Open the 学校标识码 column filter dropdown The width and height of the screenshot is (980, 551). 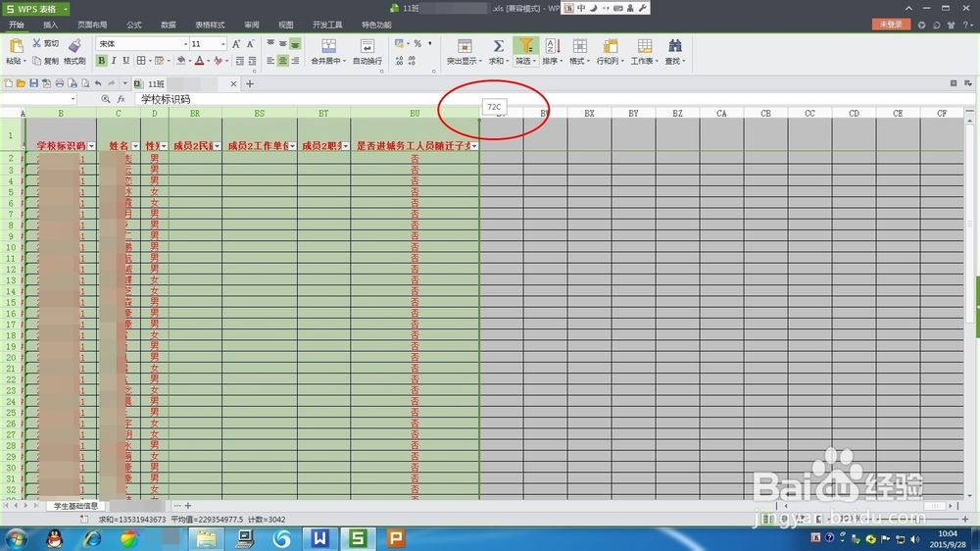[x=91, y=146]
